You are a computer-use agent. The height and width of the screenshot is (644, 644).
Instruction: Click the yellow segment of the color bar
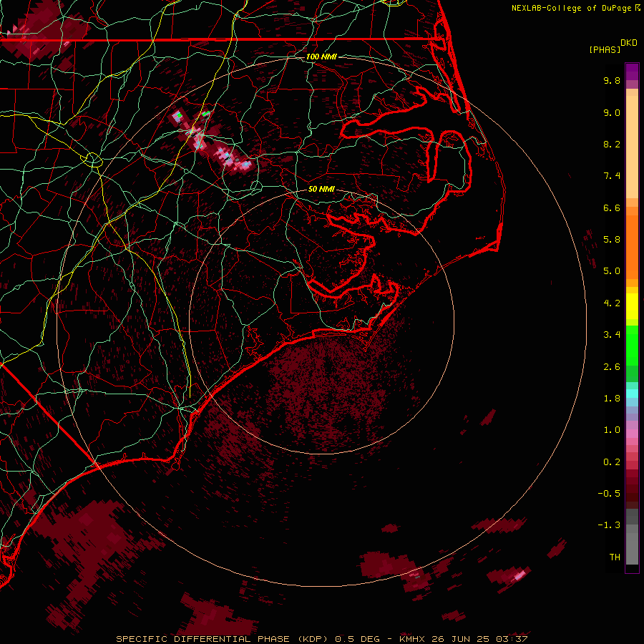632,306
